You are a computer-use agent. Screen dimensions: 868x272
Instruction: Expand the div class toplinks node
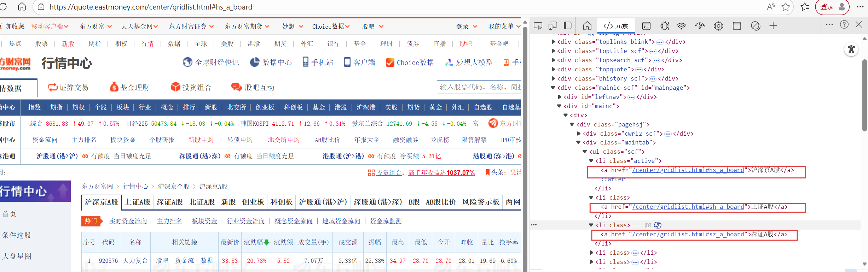click(553, 42)
